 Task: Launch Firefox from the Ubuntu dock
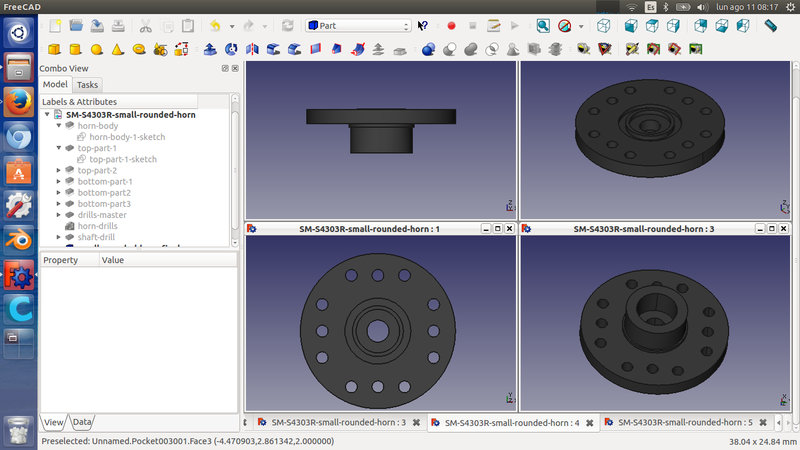(x=18, y=102)
